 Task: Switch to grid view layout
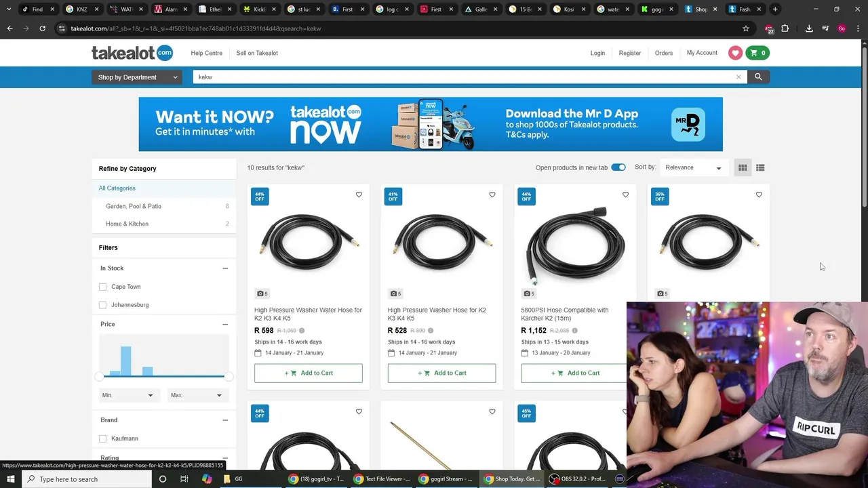(743, 167)
